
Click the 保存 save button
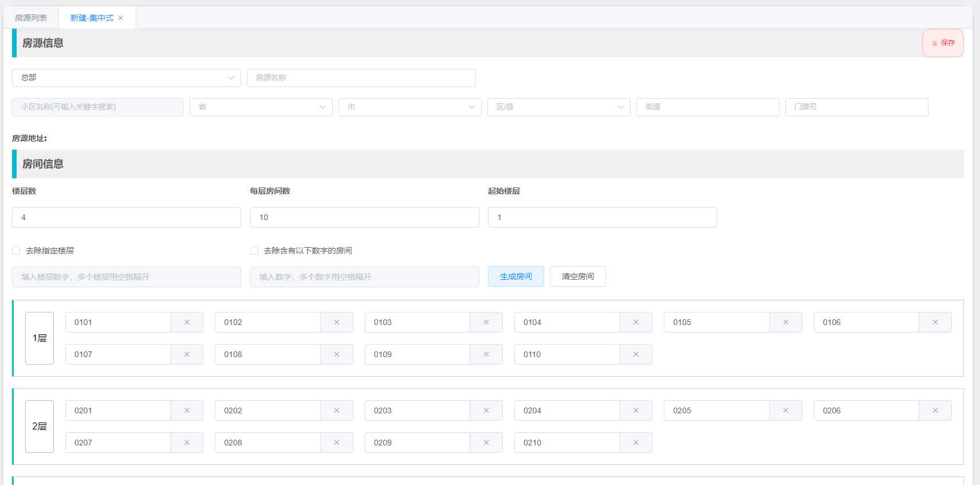943,43
